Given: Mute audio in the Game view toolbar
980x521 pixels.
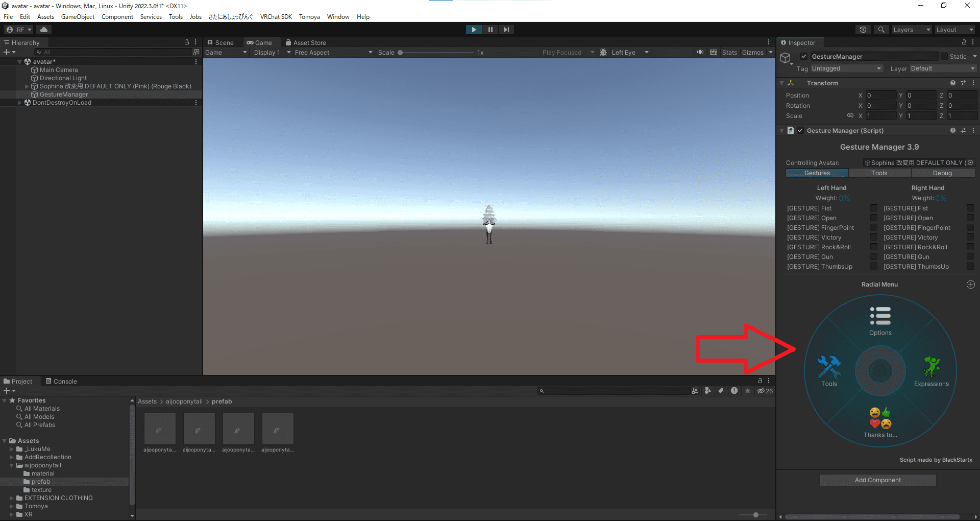Looking at the screenshot, I should click(700, 52).
